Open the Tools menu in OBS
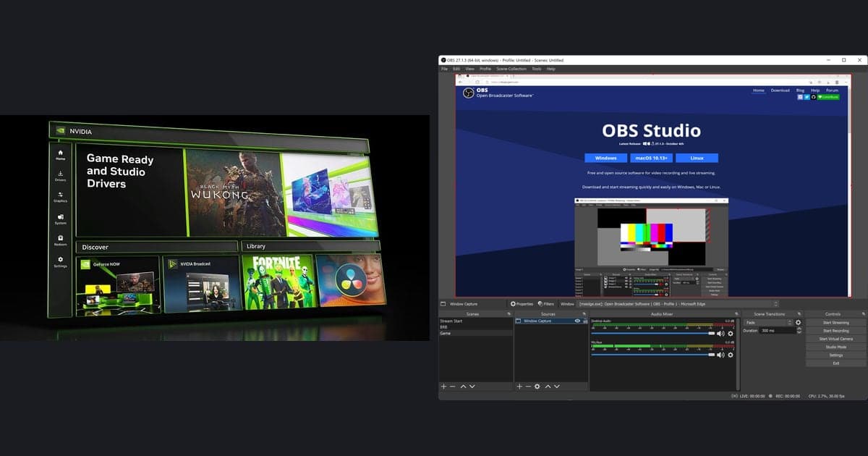 [x=536, y=69]
